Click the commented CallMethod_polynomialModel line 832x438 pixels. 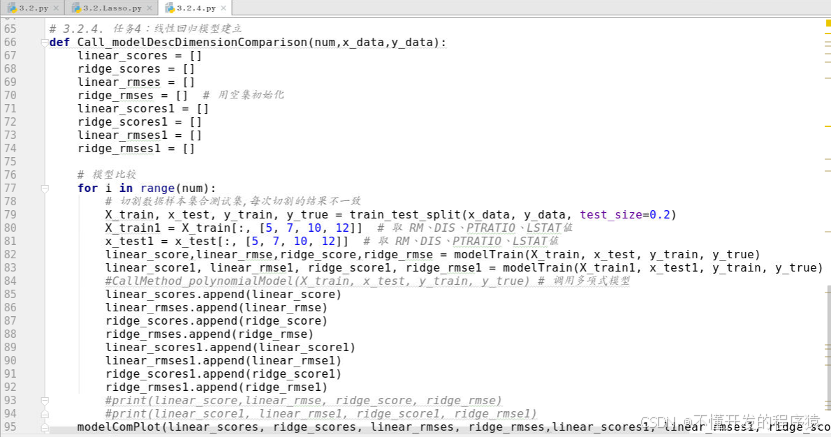click(367, 281)
